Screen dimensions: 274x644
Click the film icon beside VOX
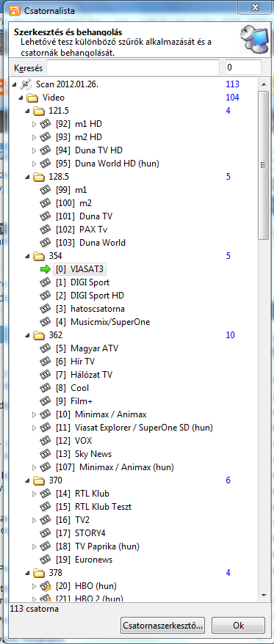[46, 441]
